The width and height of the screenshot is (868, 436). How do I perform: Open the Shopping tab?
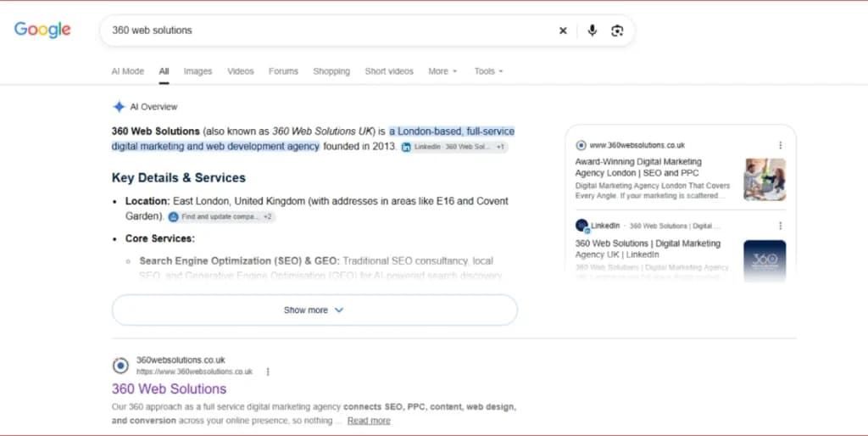pos(331,71)
